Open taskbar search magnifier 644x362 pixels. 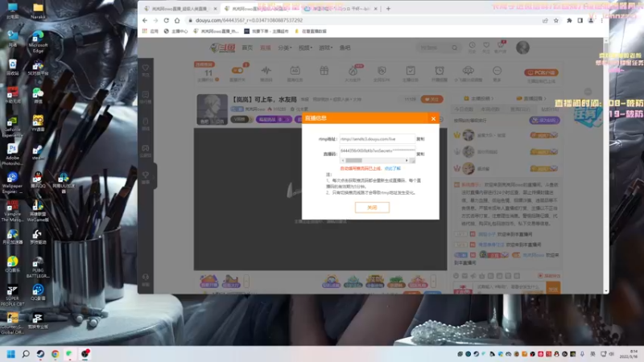(26, 354)
